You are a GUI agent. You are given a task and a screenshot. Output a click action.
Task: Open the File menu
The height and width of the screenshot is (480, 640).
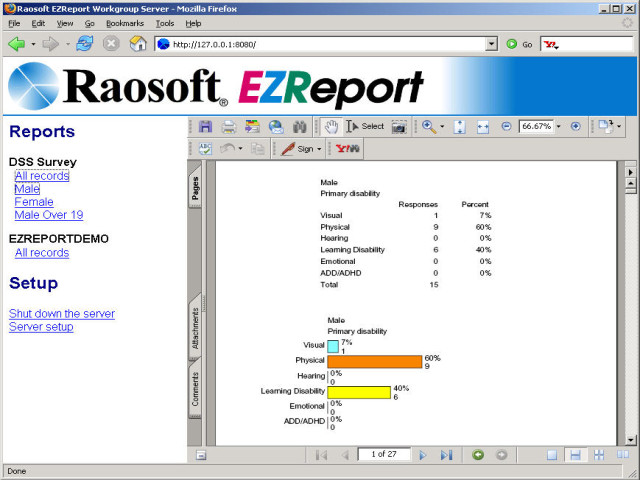pyautogui.click(x=14, y=23)
